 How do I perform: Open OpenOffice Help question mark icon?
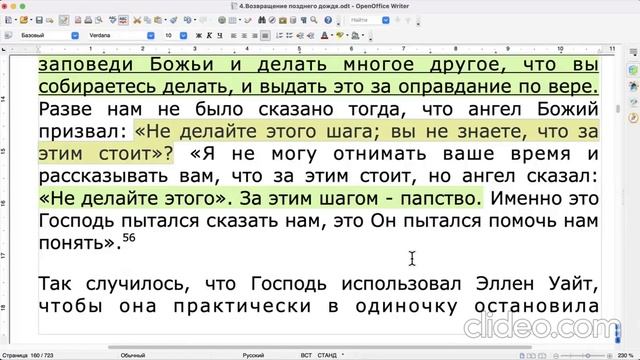[x=328, y=20]
